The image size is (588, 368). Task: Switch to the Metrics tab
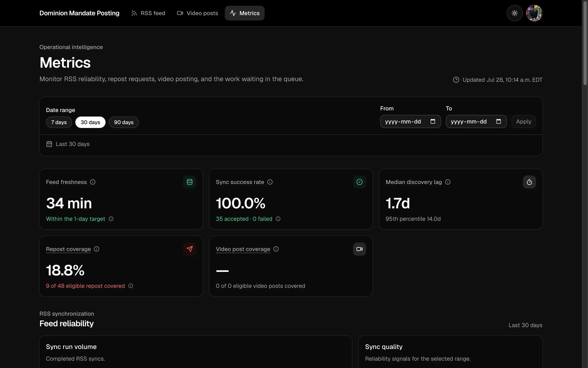click(244, 13)
